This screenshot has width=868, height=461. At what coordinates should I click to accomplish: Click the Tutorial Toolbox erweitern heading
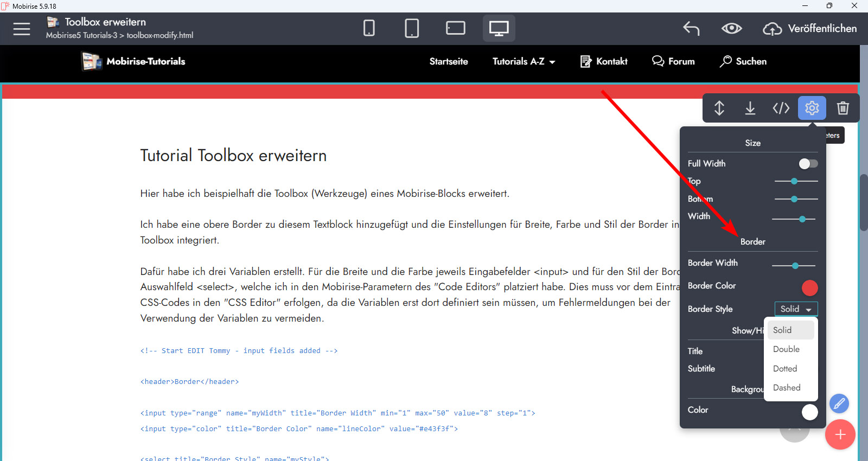click(233, 156)
